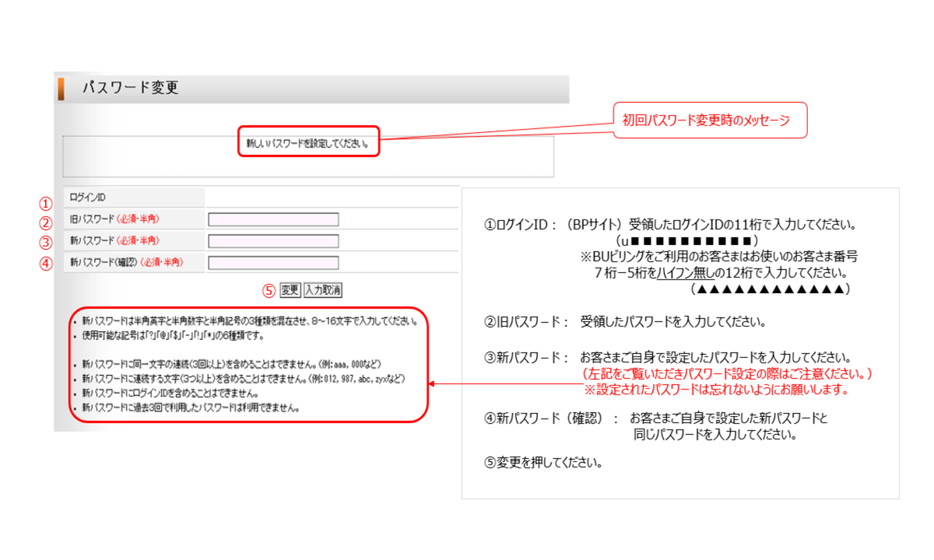Click the 新パスワード input field
Viewport: 934px width, 560px height.
pos(272,241)
